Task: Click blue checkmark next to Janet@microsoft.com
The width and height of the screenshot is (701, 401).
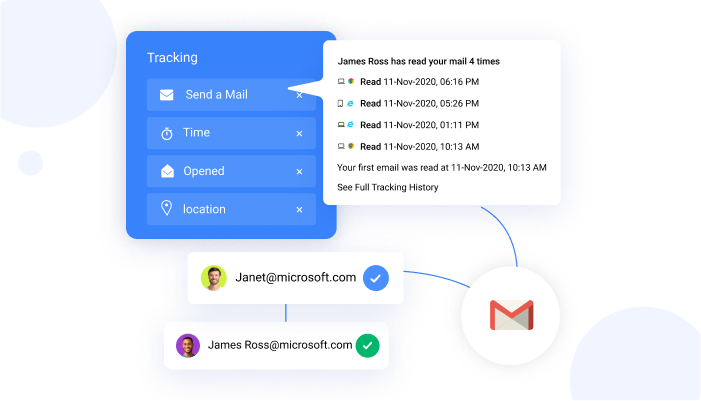Action: [x=376, y=278]
